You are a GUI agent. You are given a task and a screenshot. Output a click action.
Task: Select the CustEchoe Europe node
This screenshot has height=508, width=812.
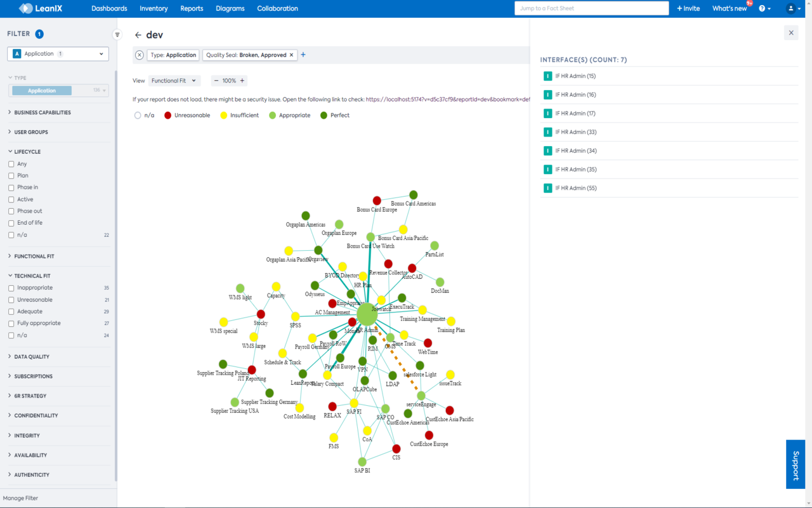pos(429,435)
